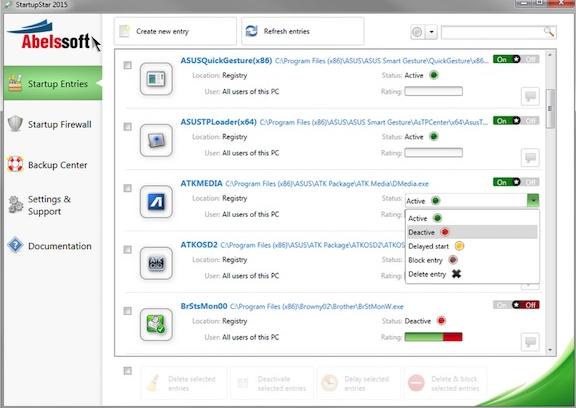576x408 pixels.
Task: Switch ATKMEDIA On/Off toggle
Action: pyautogui.click(x=516, y=182)
